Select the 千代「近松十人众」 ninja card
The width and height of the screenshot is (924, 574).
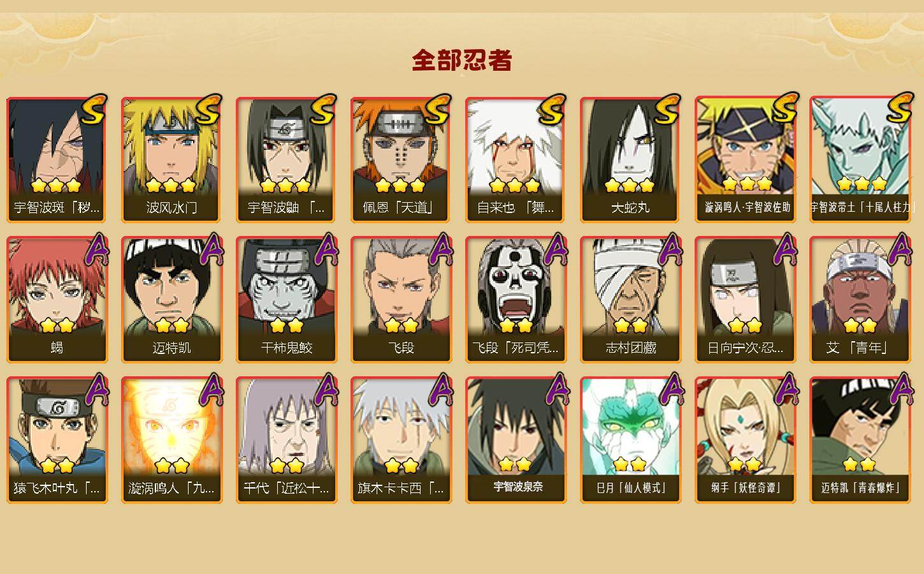pyautogui.click(x=286, y=440)
